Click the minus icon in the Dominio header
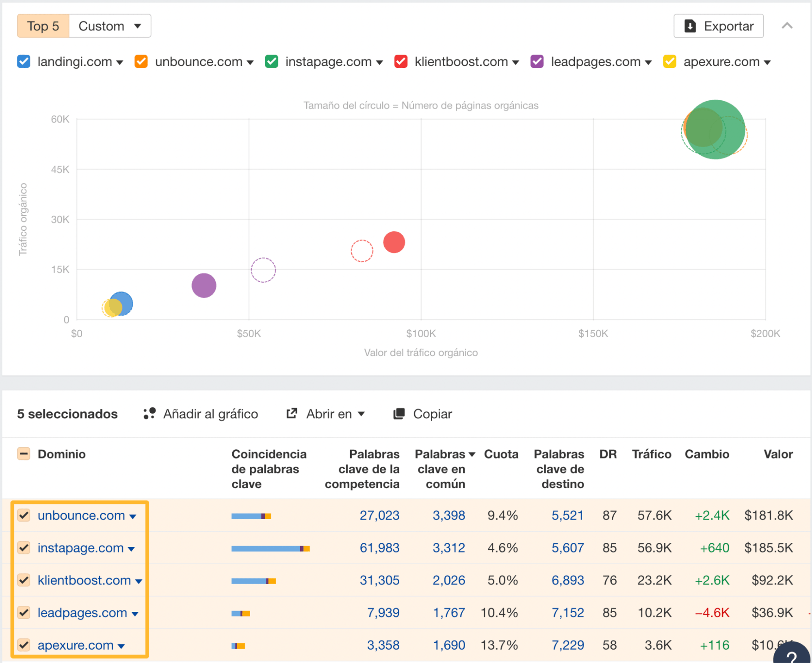This screenshot has height=663, width=812. pos(24,454)
